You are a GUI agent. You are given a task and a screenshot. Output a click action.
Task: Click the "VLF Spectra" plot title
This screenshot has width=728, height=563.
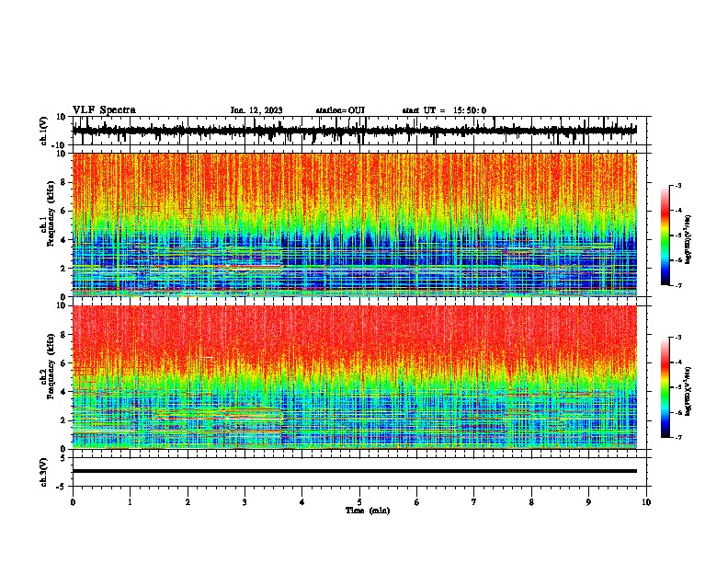click(x=104, y=110)
